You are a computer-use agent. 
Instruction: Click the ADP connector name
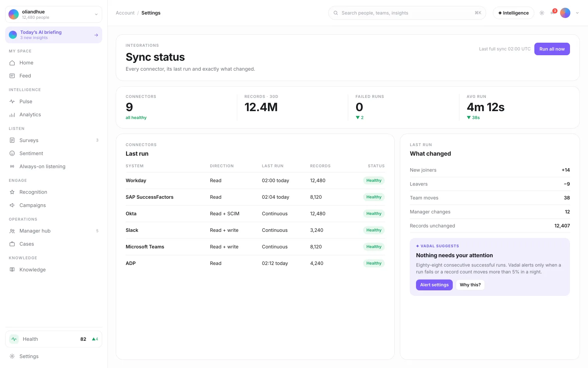(130, 263)
